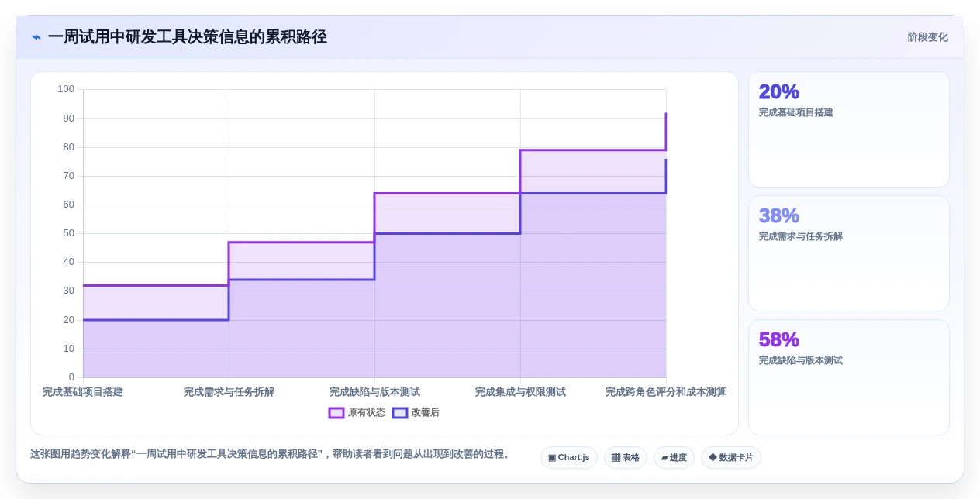Viewport: 980px width, 499px height.
Task: Select the 数据卡片 tag chip
Action: click(731, 458)
